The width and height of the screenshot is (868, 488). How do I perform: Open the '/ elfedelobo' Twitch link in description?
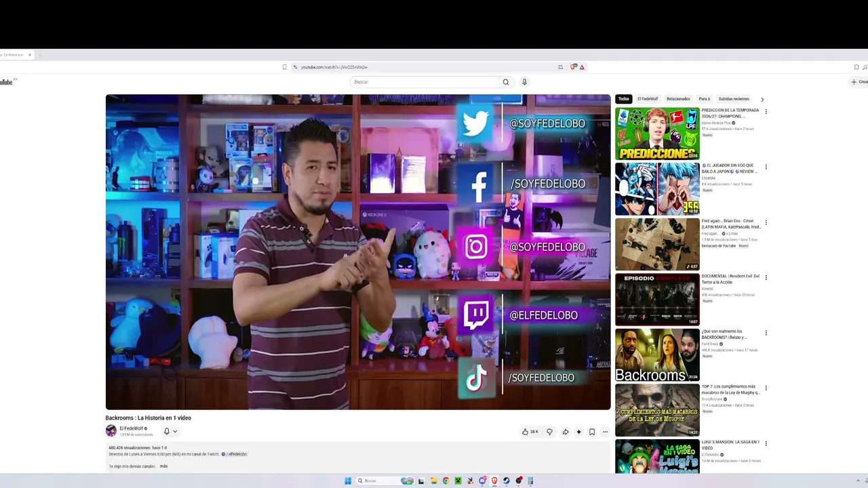pos(235,454)
